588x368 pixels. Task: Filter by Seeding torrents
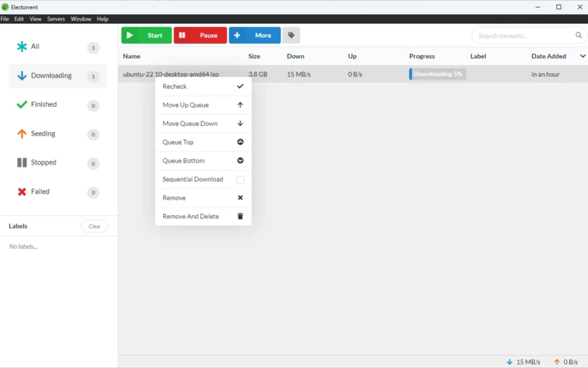point(58,134)
